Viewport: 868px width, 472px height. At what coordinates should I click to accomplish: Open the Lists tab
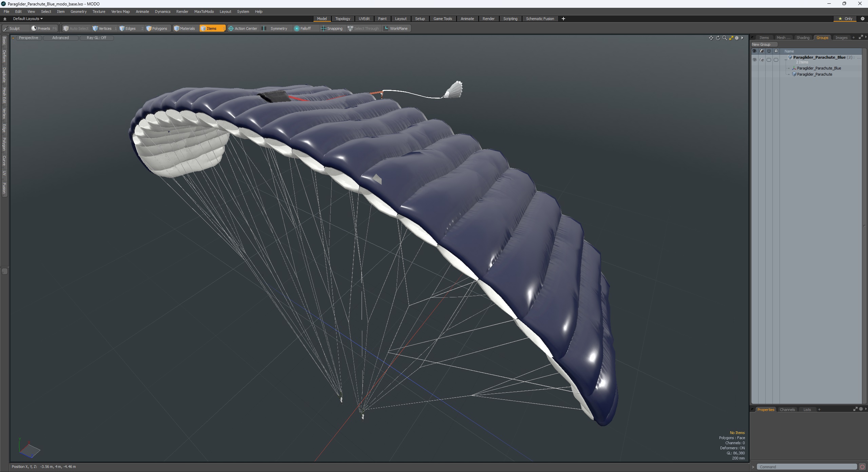tap(807, 410)
